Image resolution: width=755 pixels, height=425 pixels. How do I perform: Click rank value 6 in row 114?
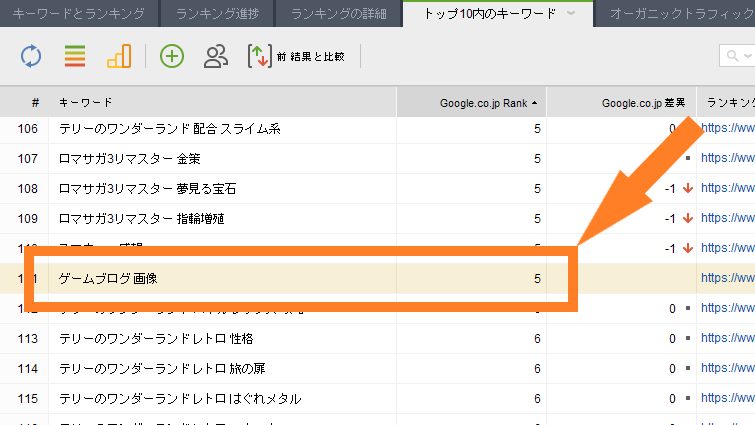tap(537, 369)
